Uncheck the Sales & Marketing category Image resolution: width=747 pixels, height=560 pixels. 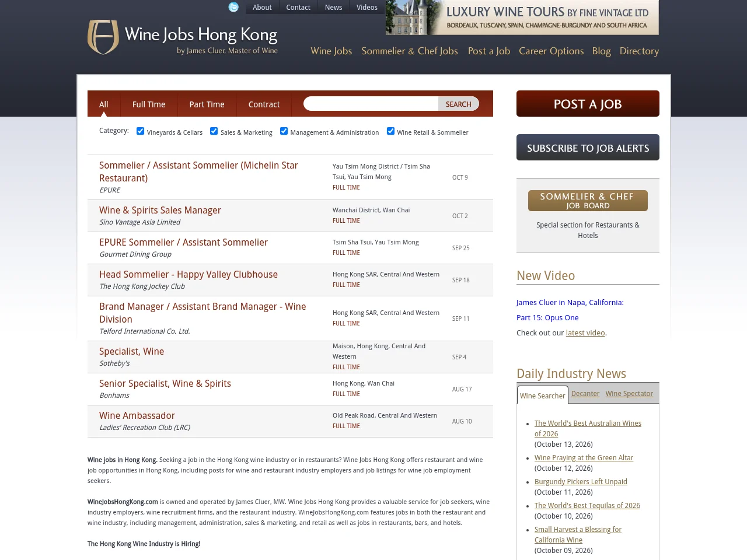pos(214,131)
